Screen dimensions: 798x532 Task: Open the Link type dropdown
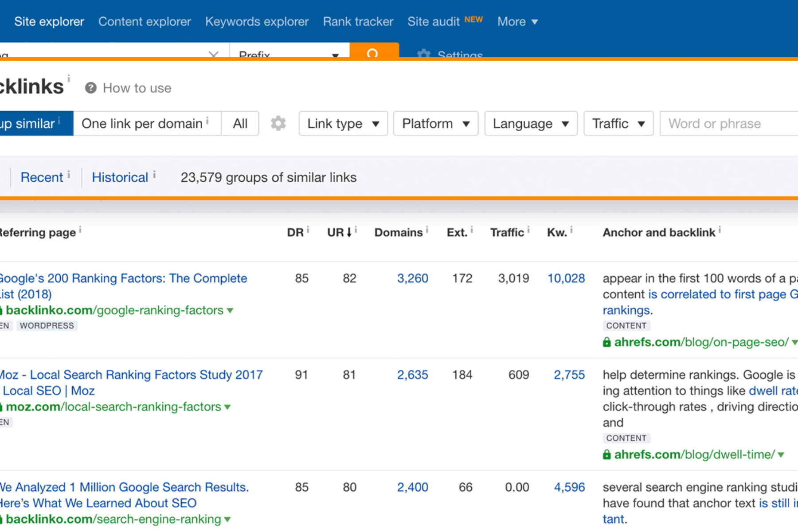[x=343, y=123]
